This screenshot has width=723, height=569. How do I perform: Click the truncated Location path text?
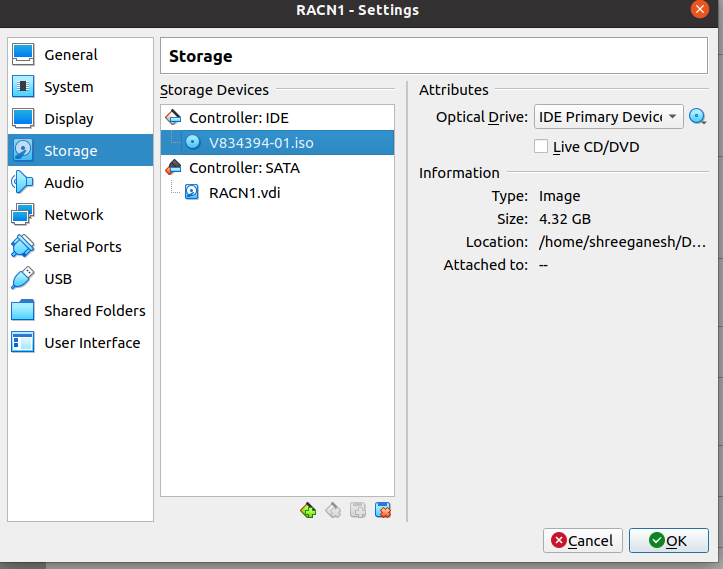tap(622, 242)
